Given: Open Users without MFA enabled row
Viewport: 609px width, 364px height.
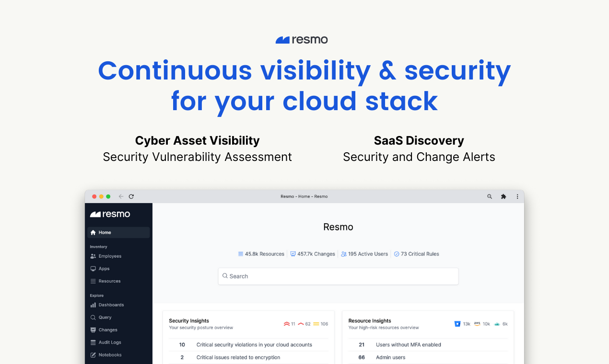Looking at the screenshot, I should pyautogui.click(x=428, y=345).
